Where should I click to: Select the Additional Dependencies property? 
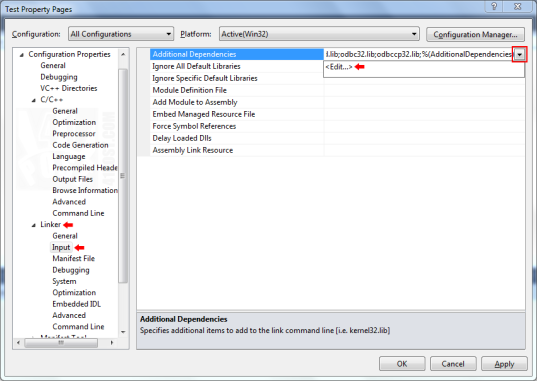pos(236,54)
